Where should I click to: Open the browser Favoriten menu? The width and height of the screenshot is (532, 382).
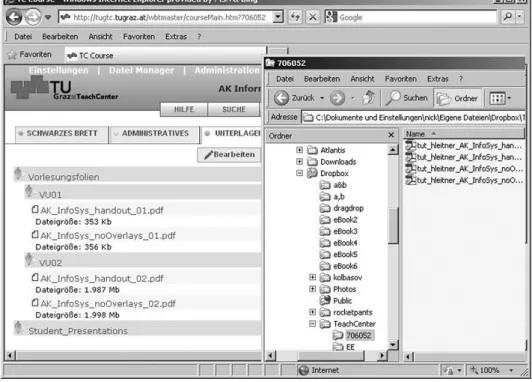[139, 36]
